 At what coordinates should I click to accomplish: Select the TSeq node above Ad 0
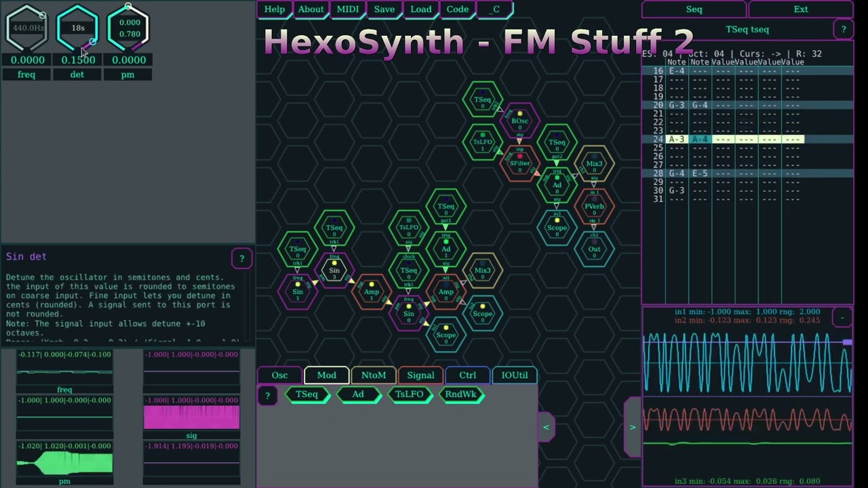pos(557,142)
